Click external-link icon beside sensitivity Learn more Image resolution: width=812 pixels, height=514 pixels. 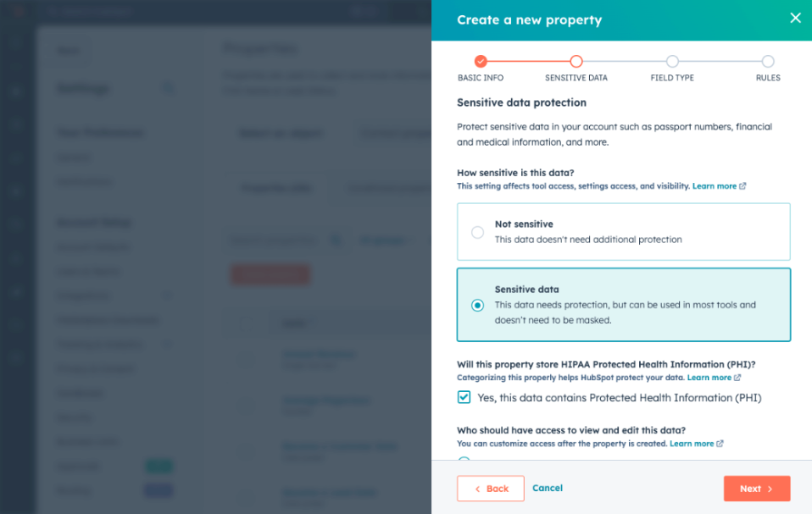(x=743, y=186)
